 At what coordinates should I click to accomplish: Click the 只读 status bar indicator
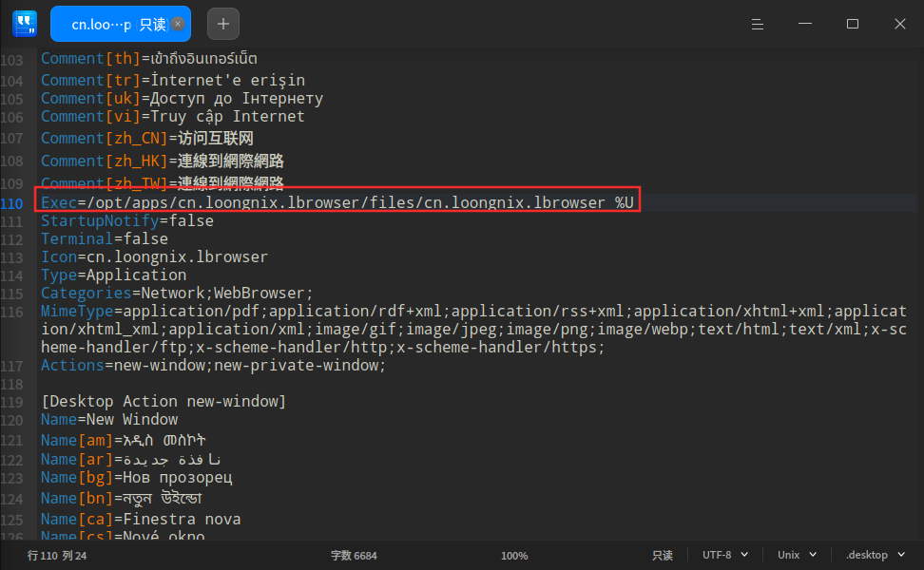663,556
